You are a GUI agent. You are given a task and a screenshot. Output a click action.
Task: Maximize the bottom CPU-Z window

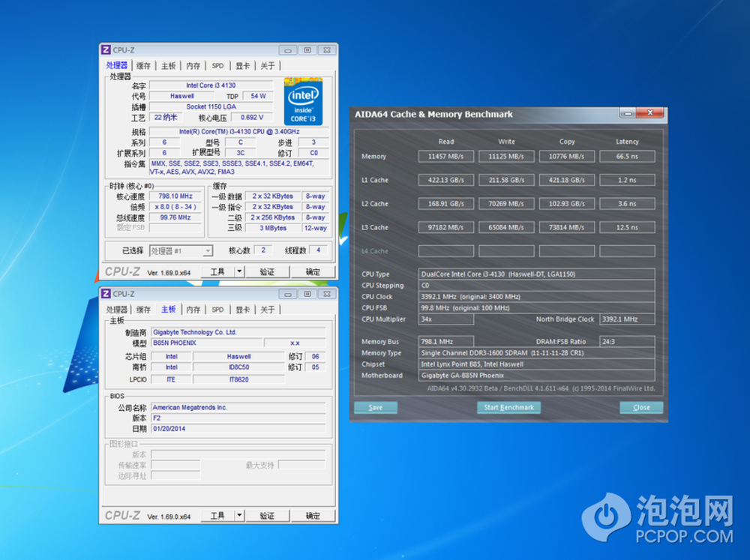307,294
